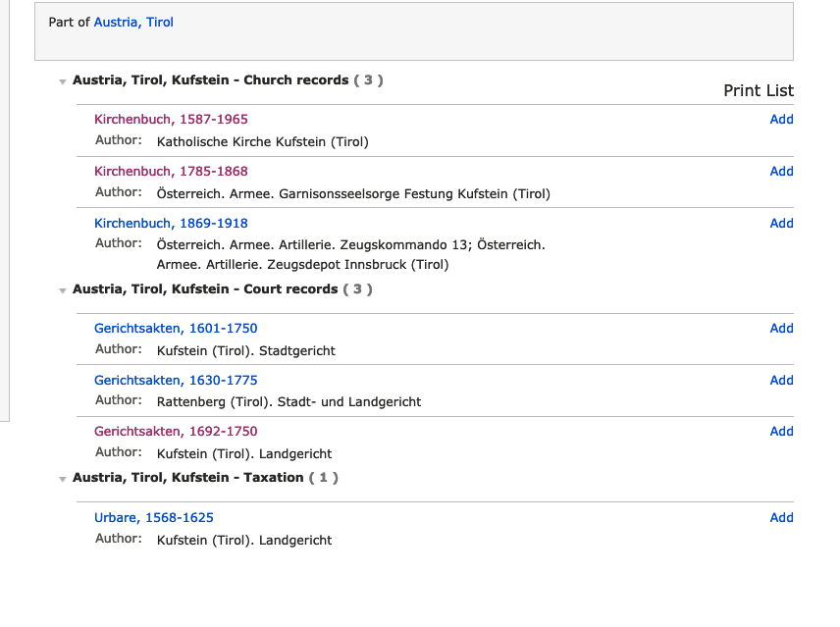The width and height of the screenshot is (840, 627).
Task: Add Kirchenbuch, 1869-1918 to print list
Action: 781,223
